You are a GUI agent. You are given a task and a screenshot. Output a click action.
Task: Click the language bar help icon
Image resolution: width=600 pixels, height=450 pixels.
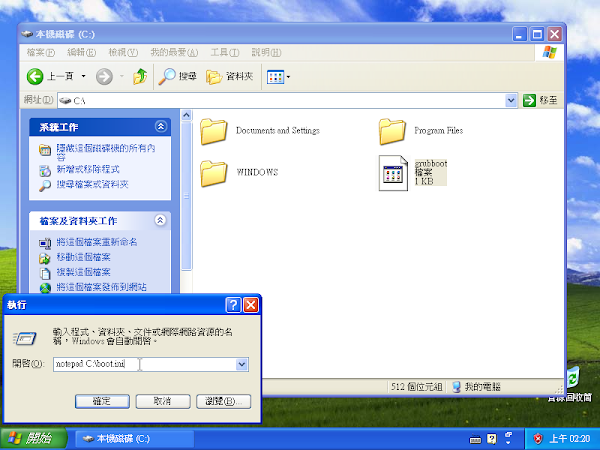[492, 439]
